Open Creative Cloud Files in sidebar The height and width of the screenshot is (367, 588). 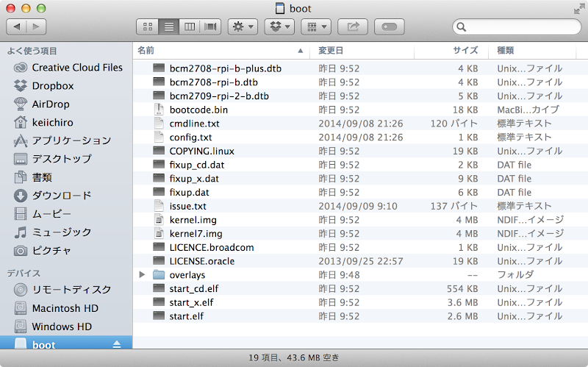point(77,67)
